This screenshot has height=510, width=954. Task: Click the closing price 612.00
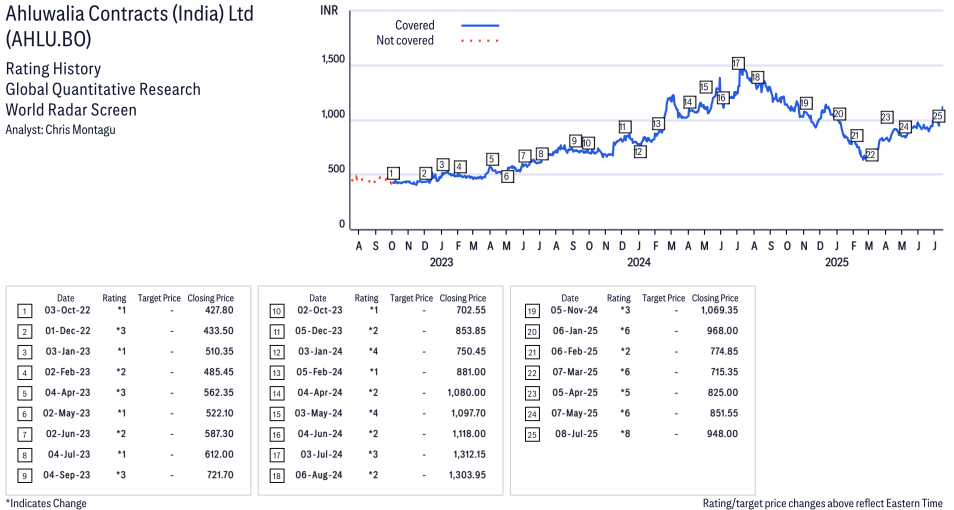click(x=219, y=454)
